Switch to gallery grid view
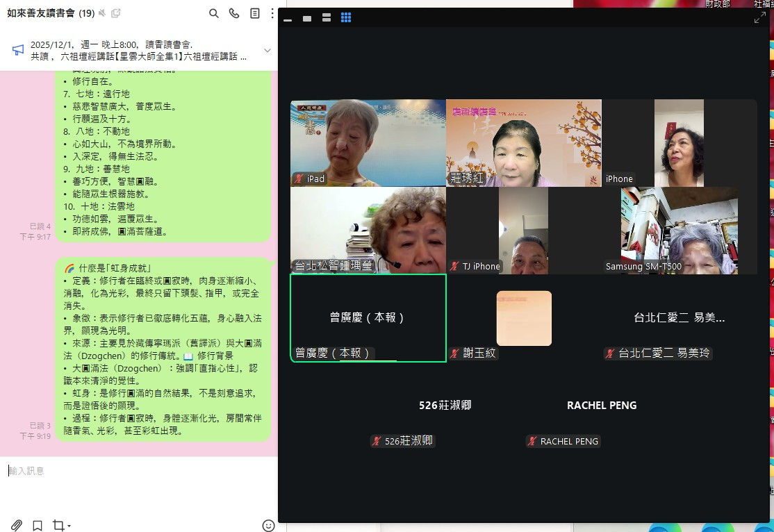This screenshot has width=774, height=532. click(346, 18)
